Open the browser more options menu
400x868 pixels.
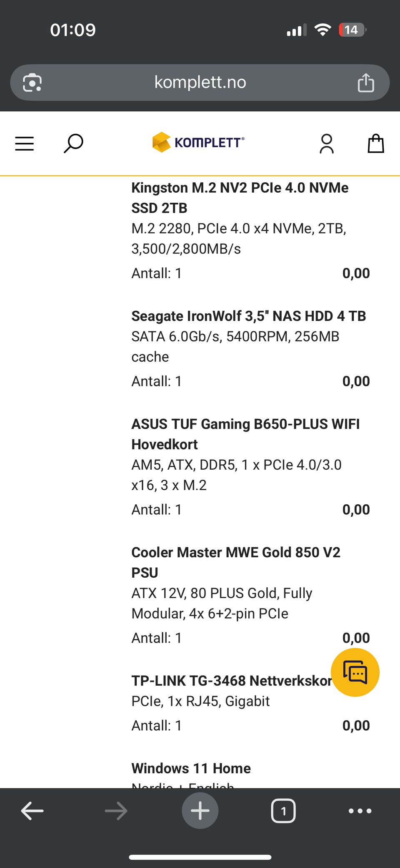(x=360, y=811)
